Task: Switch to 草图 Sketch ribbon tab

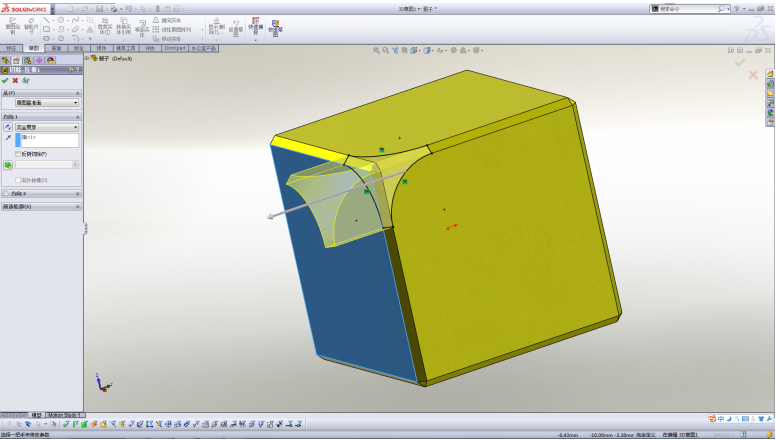Action: coord(34,49)
